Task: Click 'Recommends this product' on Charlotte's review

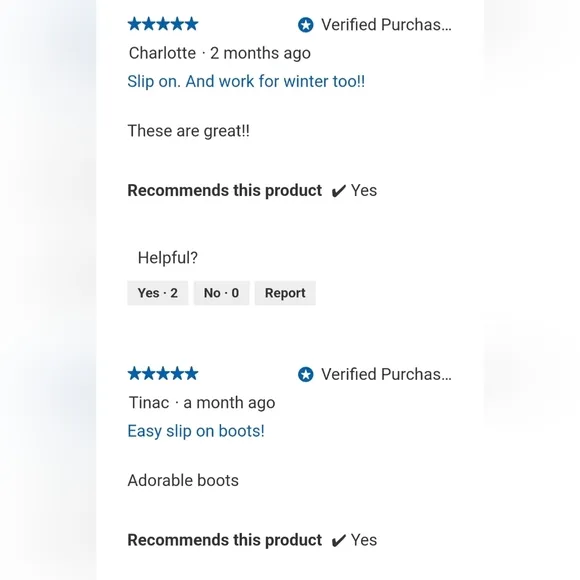Action: [x=225, y=190]
